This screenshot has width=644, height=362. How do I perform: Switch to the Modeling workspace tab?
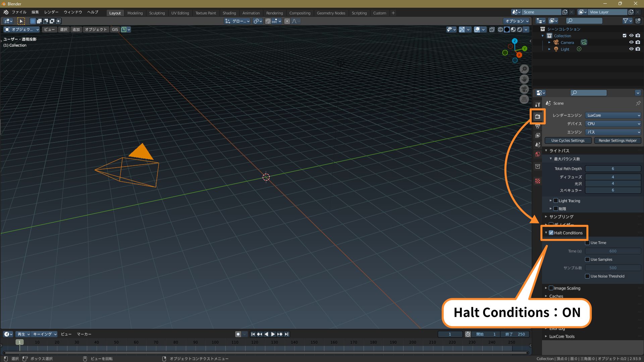coord(135,13)
